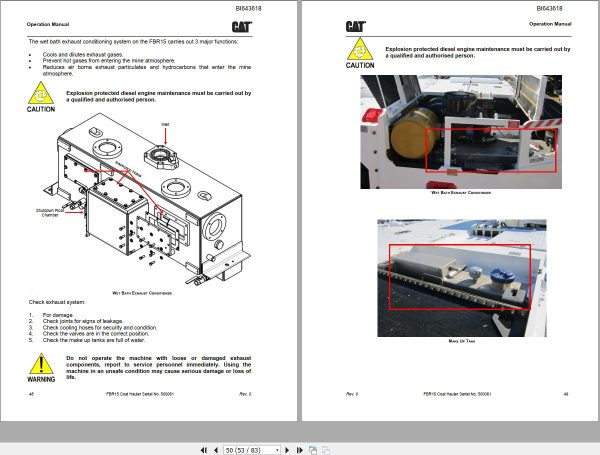Click the 'Make Up Tank' caption
Screen dimensions: 600x455
click(x=461, y=341)
